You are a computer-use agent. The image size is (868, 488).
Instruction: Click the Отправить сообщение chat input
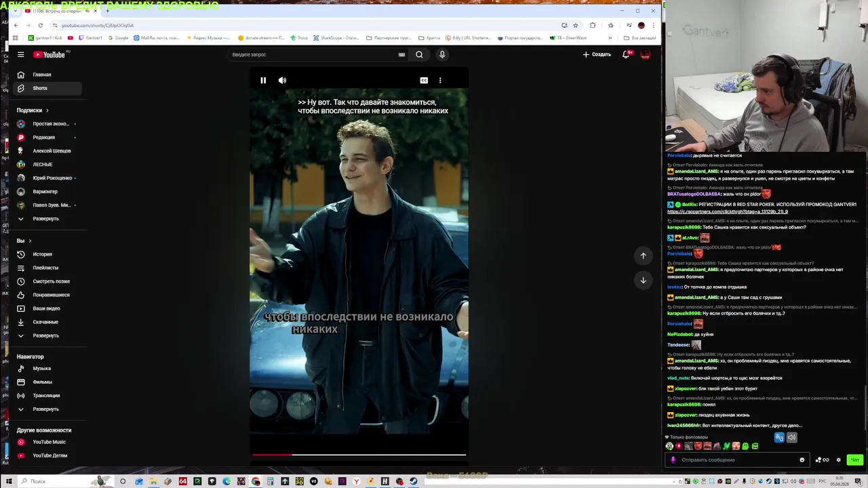click(x=736, y=460)
